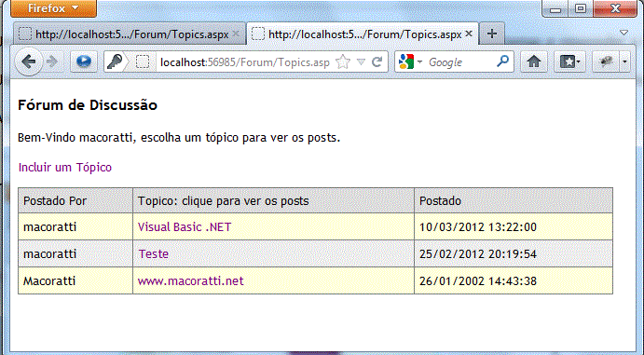This screenshot has height=355, width=644.
Task: Go to the home page icon
Action: pos(533,62)
